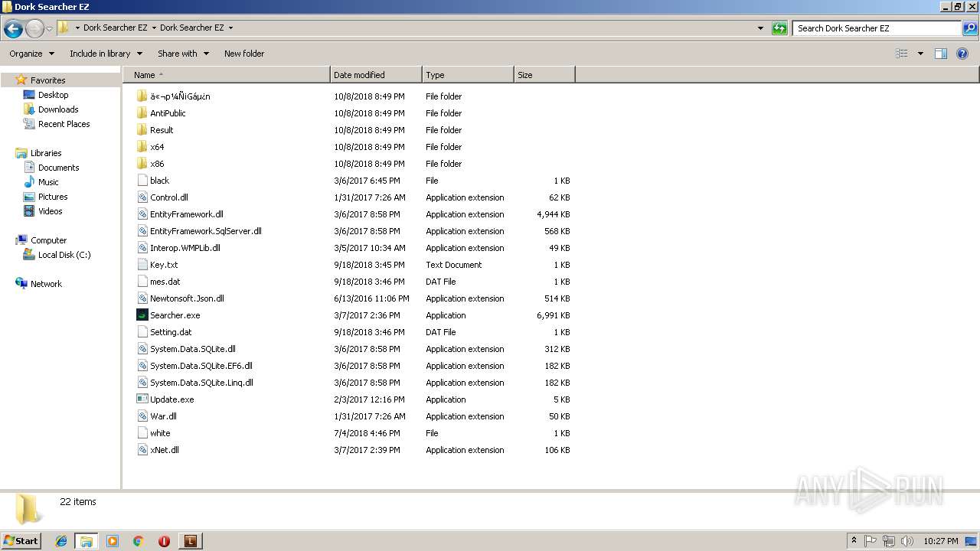Select Favorites heading in navigation pane

47,80
